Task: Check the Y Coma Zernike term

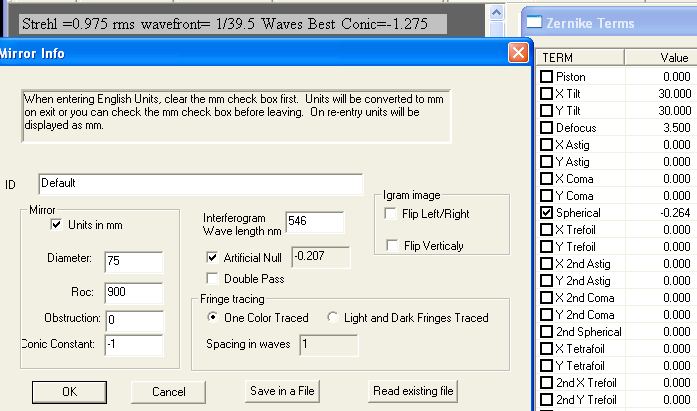Action: (x=546, y=196)
